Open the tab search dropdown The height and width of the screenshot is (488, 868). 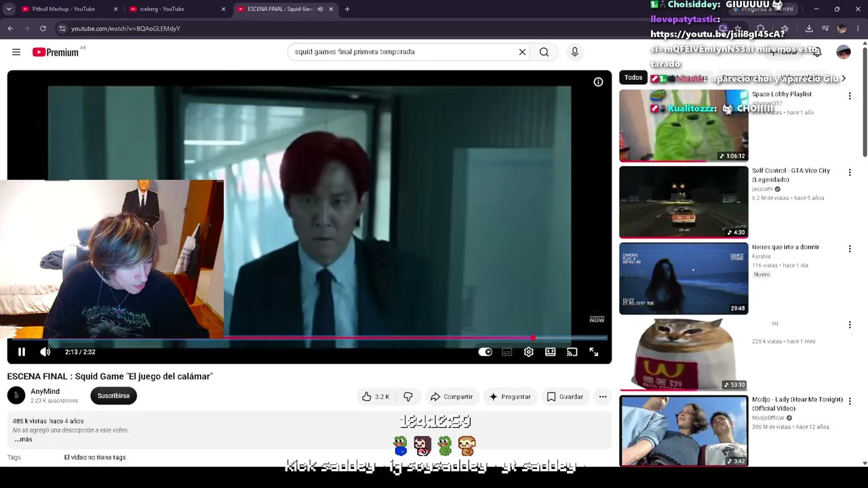pyautogui.click(x=9, y=9)
